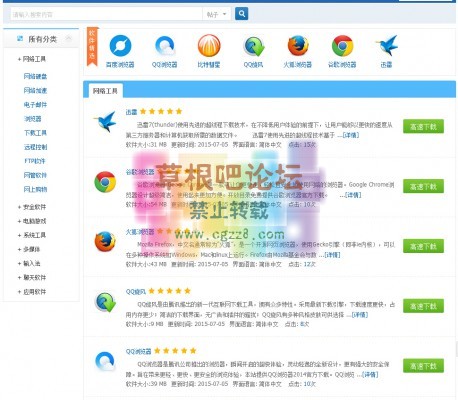Click the grid icon beside 所有分类

pyautogui.click(x=20, y=39)
